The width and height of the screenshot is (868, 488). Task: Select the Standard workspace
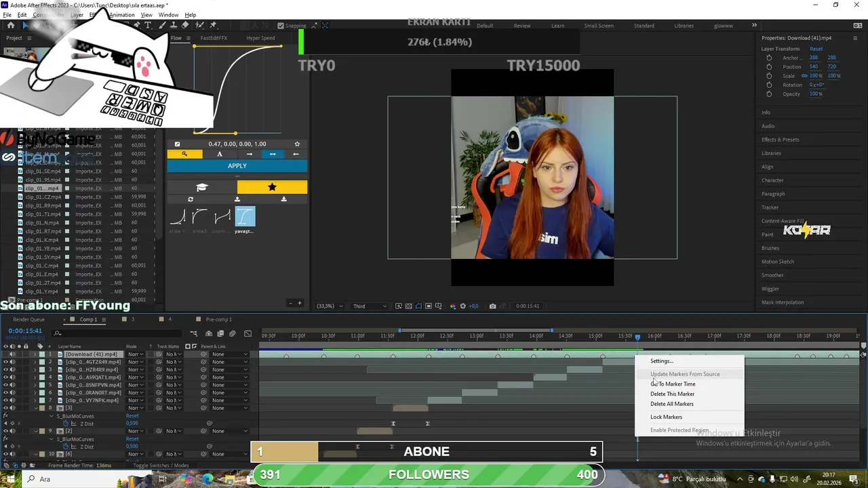(x=644, y=26)
